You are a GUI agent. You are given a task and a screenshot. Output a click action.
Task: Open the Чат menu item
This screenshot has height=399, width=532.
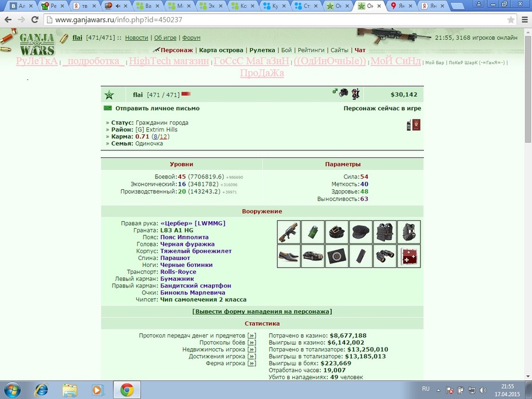tap(360, 50)
